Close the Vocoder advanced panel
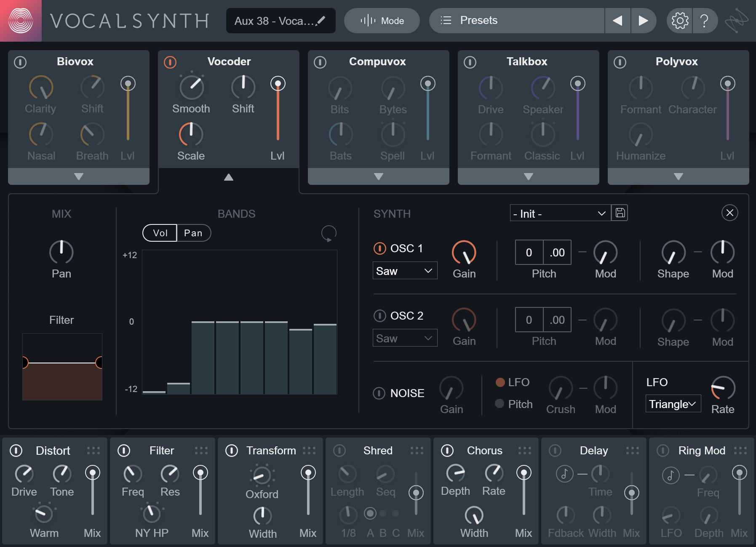 pyautogui.click(x=729, y=213)
